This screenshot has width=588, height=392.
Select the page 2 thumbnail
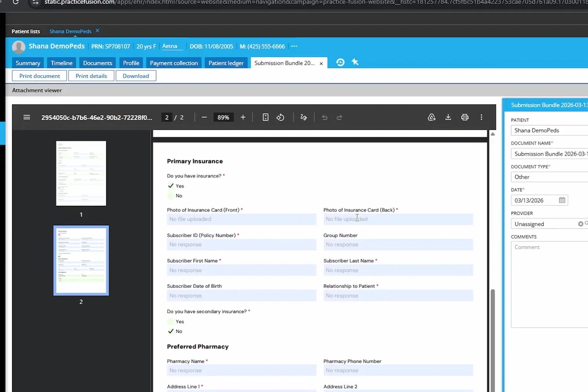coord(81,260)
